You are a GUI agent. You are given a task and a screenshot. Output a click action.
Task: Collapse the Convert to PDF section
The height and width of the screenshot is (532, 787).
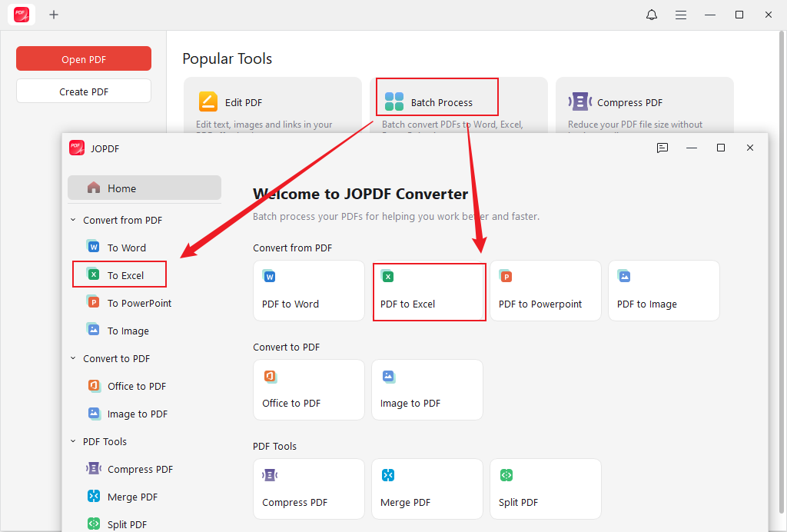click(73, 358)
